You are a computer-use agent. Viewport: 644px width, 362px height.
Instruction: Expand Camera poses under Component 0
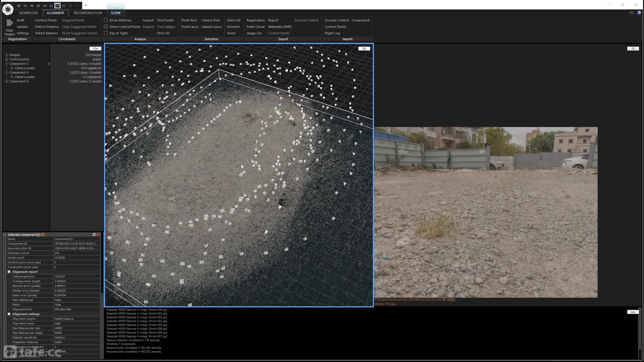tap(12, 68)
